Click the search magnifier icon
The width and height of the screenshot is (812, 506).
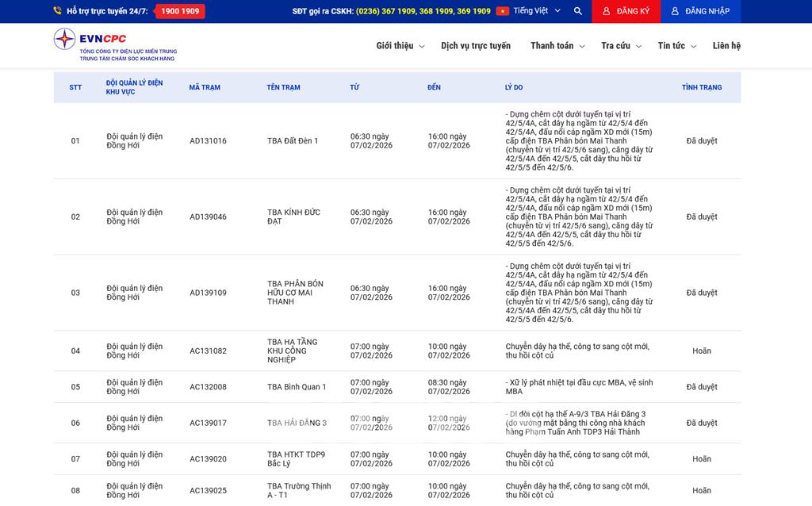(577, 11)
